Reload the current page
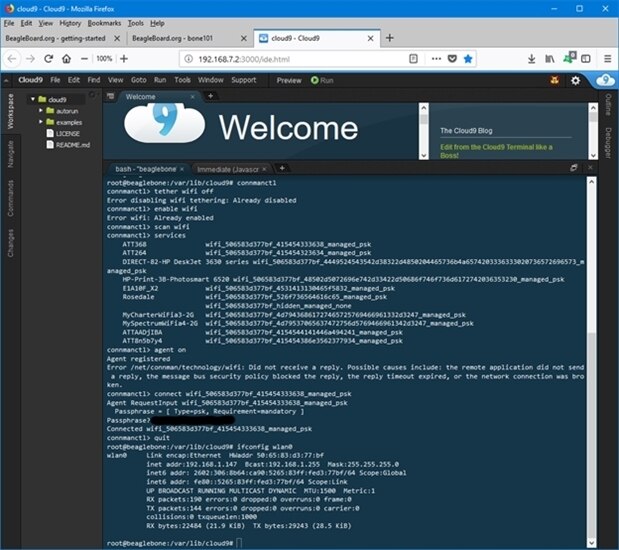This screenshot has width=619, height=550. pyautogui.click(x=49, y=59)
